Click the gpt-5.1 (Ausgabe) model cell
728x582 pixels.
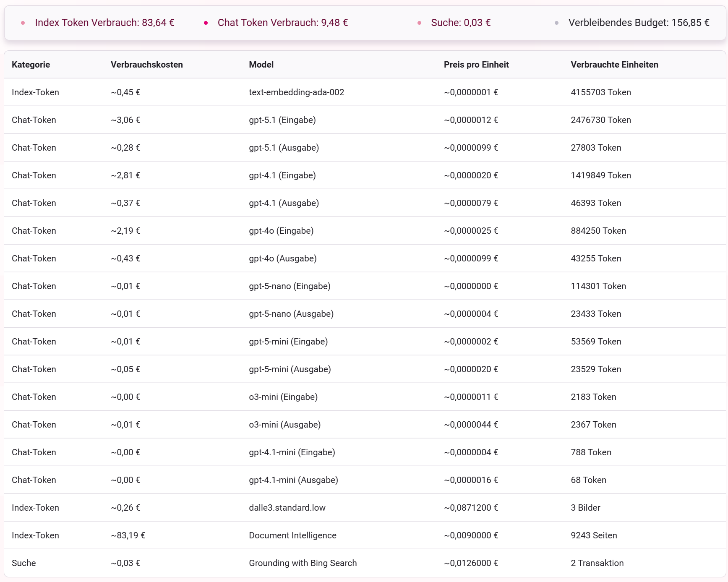284,148
